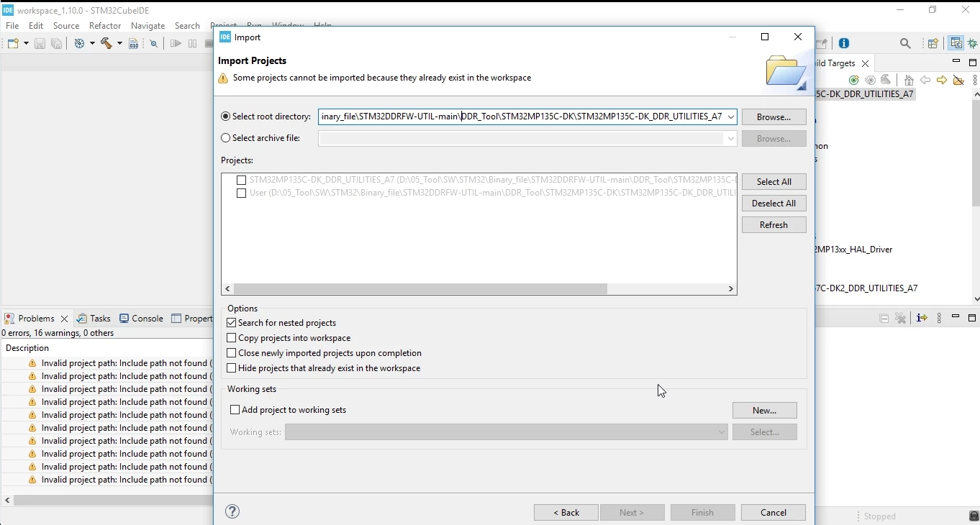The image size is (980, 525).
Task: Open the Navigate menu
Action: [x=148, y=26]
